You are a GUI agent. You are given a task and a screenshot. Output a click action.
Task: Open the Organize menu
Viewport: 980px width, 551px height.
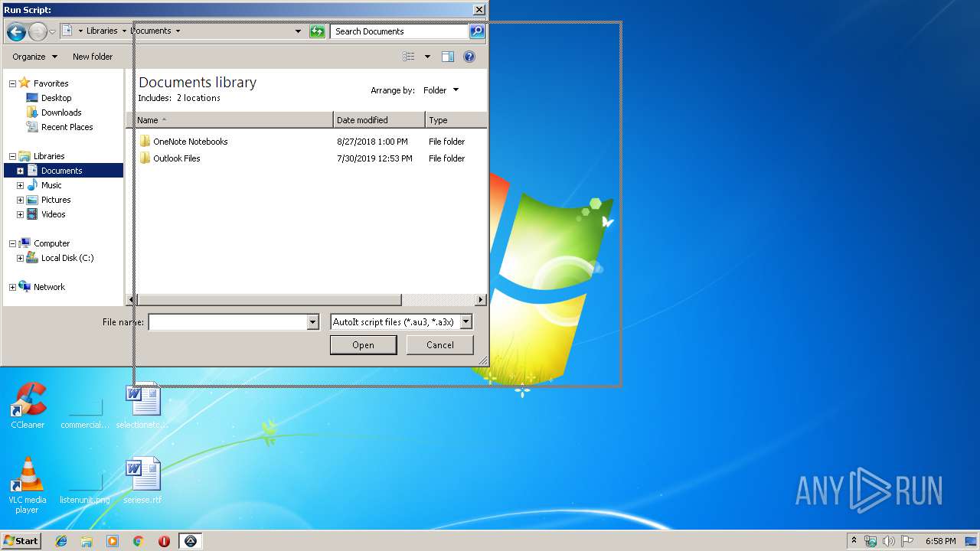pyautogui.click(x=34, y=57)
